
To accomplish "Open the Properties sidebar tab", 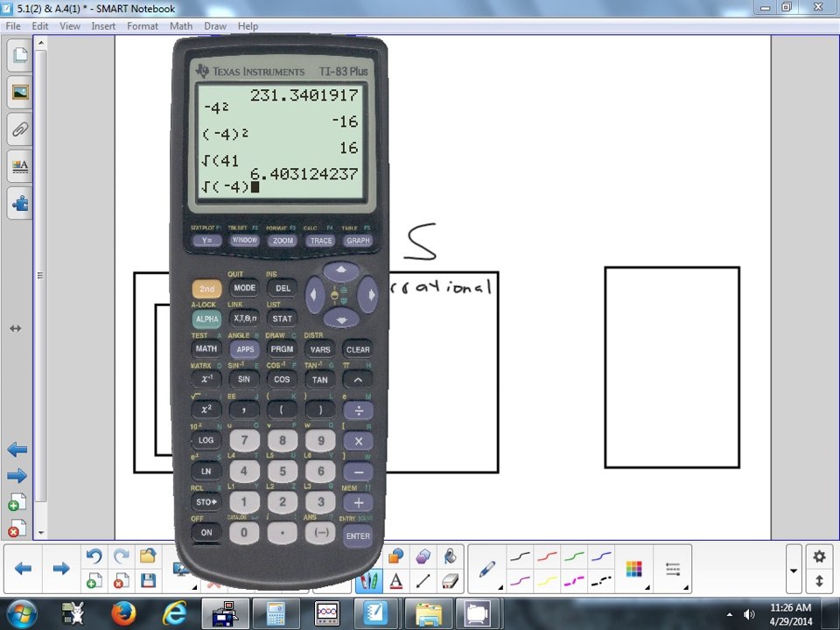I will tap(20, 166).
